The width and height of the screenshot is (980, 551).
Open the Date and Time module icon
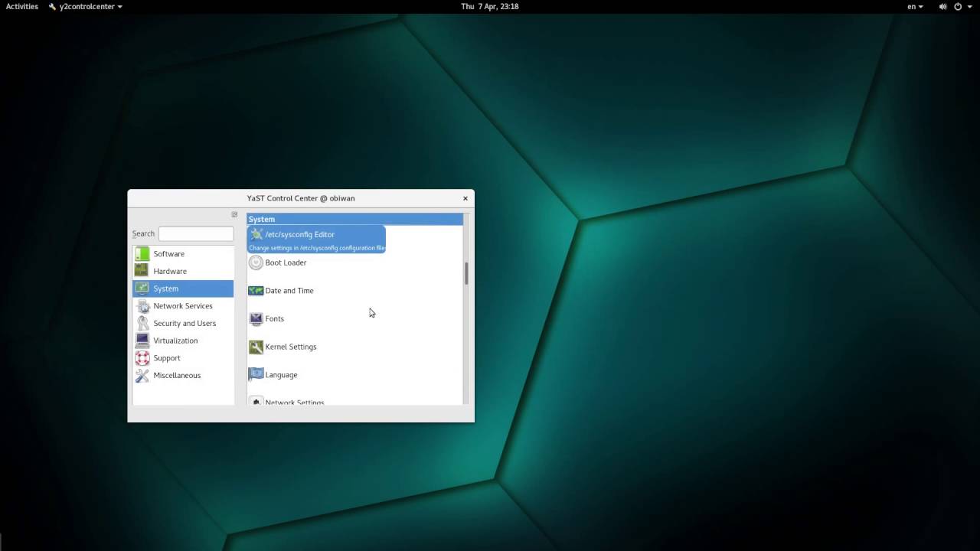(x=256, y=291)
